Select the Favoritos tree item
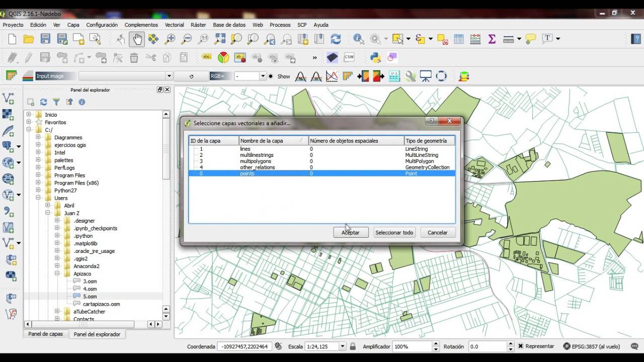 [x=55, y=122]
